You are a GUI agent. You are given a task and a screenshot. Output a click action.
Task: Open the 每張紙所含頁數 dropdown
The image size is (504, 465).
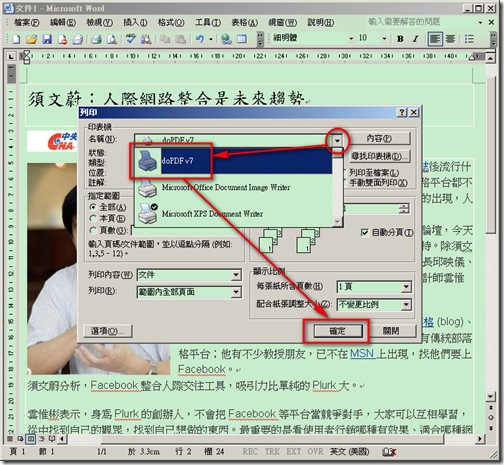(x=406, y=287)
